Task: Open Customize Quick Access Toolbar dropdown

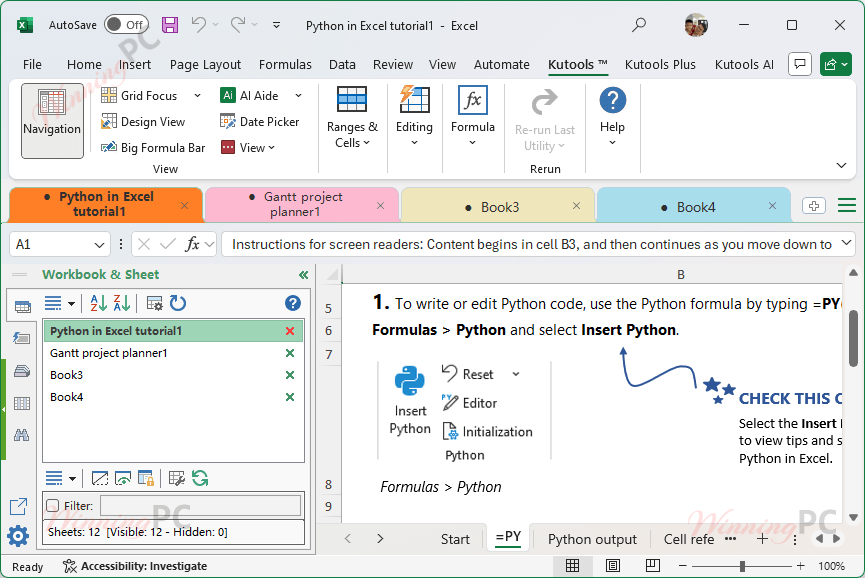Action: point(276,25)
